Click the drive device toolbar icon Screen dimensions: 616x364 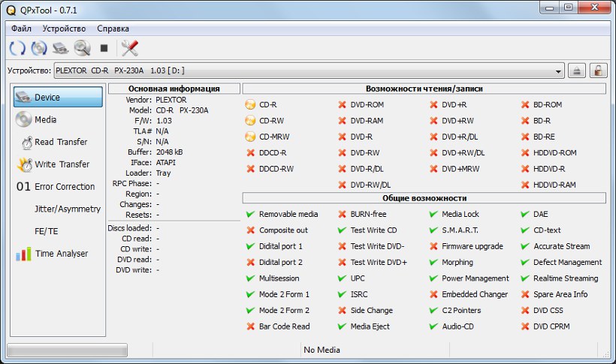(61, 48)
